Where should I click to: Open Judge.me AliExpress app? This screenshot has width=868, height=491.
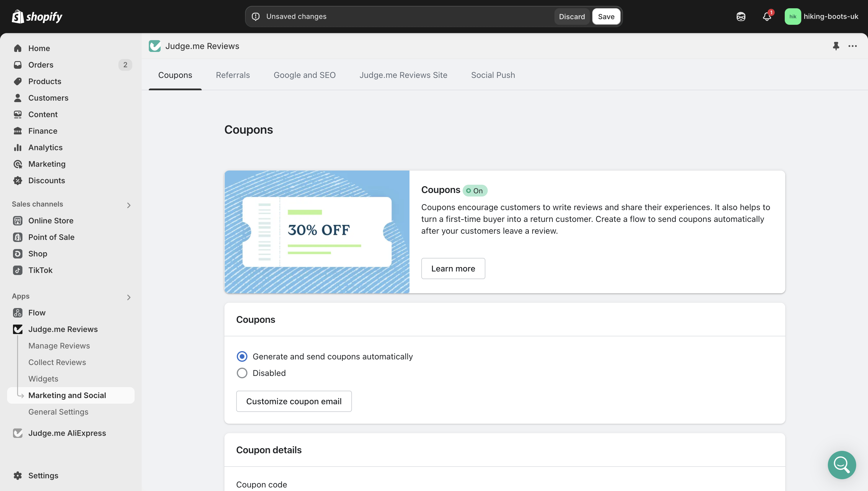click(71, 433)
